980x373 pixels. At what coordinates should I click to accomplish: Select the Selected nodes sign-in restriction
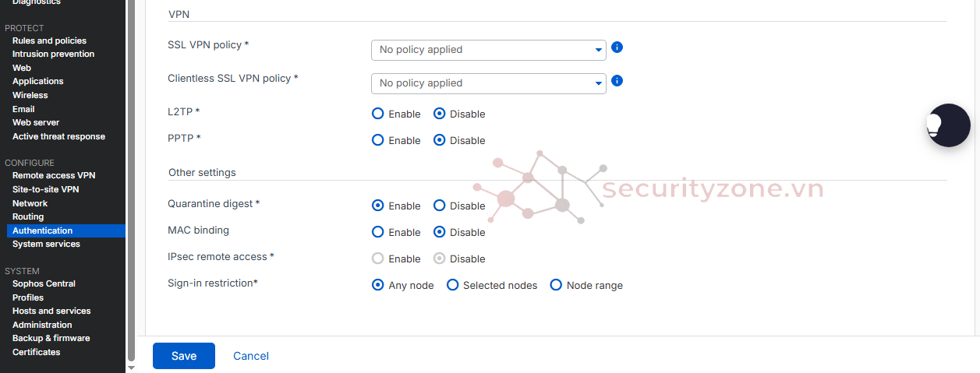click(452, 285)
